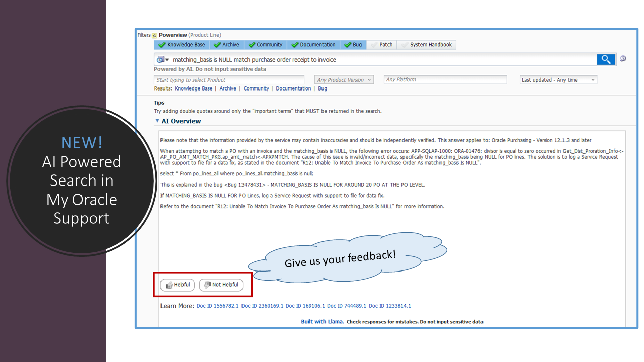Select the Documentation results link
Screen dimensions: 644x362
pyautogui.click(x=293, y=88)
